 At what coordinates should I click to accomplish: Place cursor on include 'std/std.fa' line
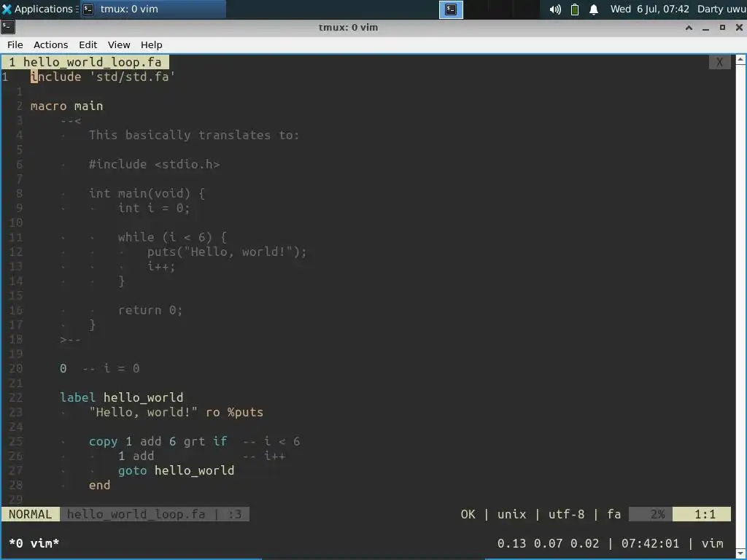(103, 77)
